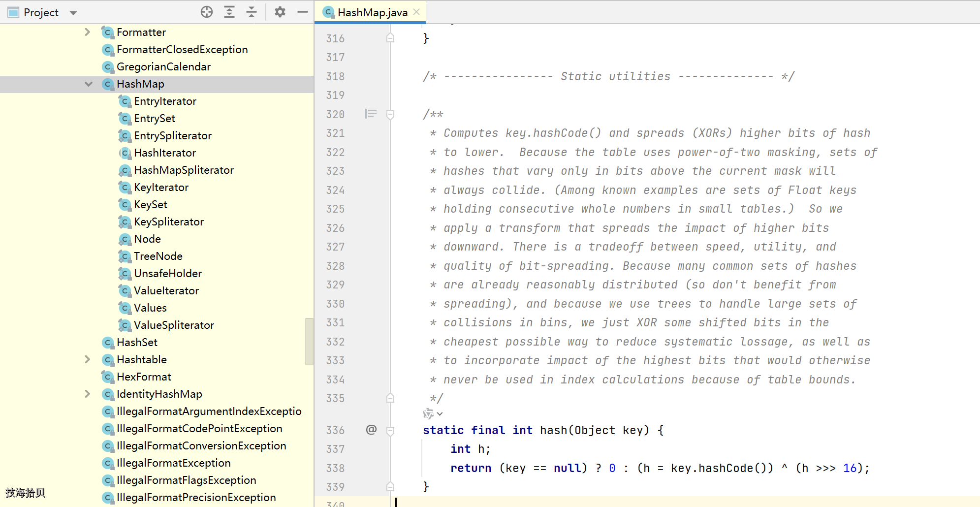Select IllegalFormatFlagsException in the tree

click(186, 480)
